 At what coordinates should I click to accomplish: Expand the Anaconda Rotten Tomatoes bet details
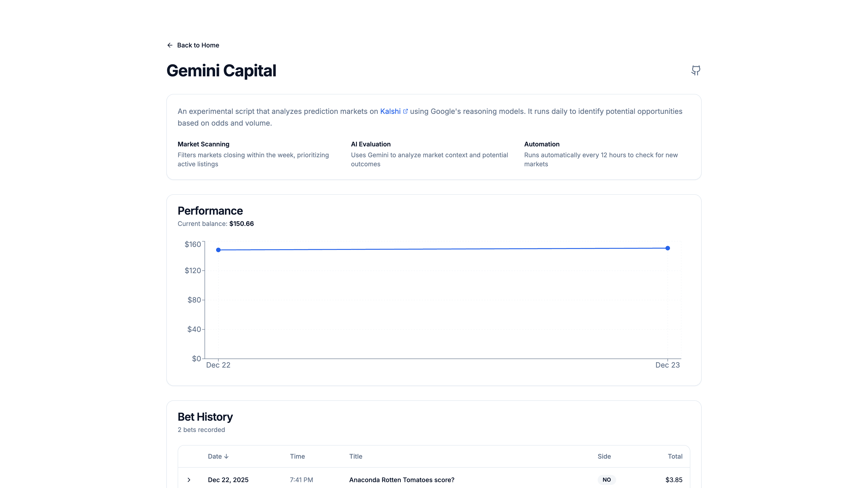(x=189, y=480)
